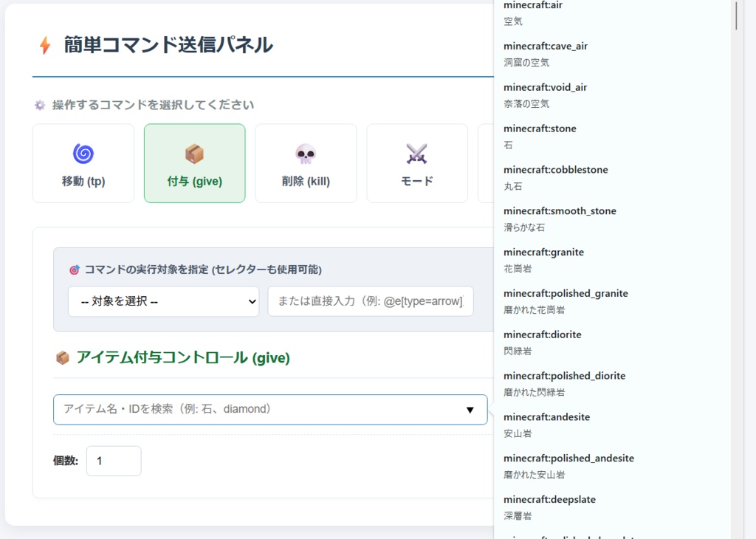Choose minecraft:smooth_stone from the list
This screenshot has width=756, height=539.
pos(612,219)
